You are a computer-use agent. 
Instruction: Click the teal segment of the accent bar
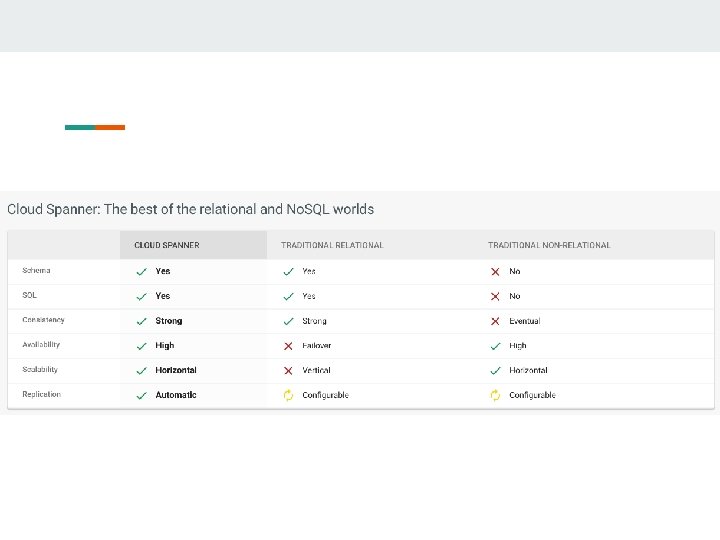(x=80, y=127)
